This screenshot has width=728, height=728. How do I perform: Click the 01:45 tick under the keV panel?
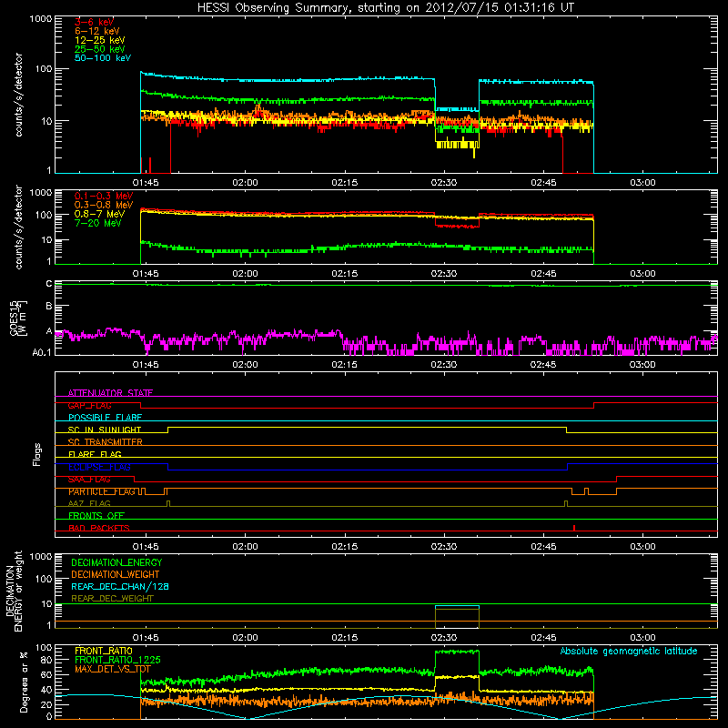[x=146, y=183]
